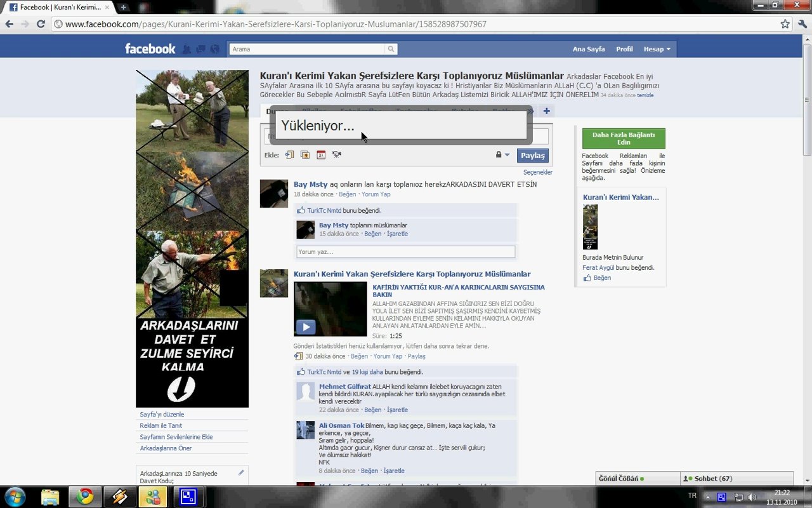Viewport: 812px width, 508px height.
Task: Click volume speaker icon in system tray
Action: pyautogui.click(x=752, y=497)
